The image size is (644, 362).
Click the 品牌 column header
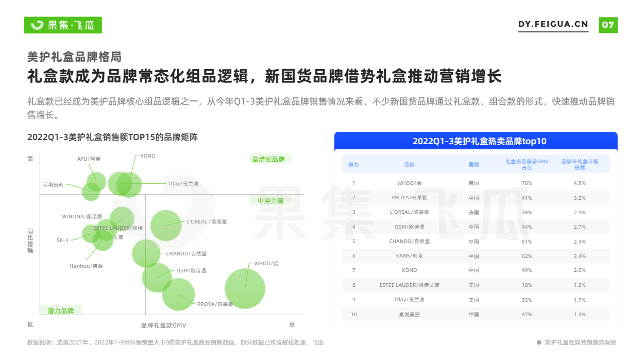[x=409, y=165]
